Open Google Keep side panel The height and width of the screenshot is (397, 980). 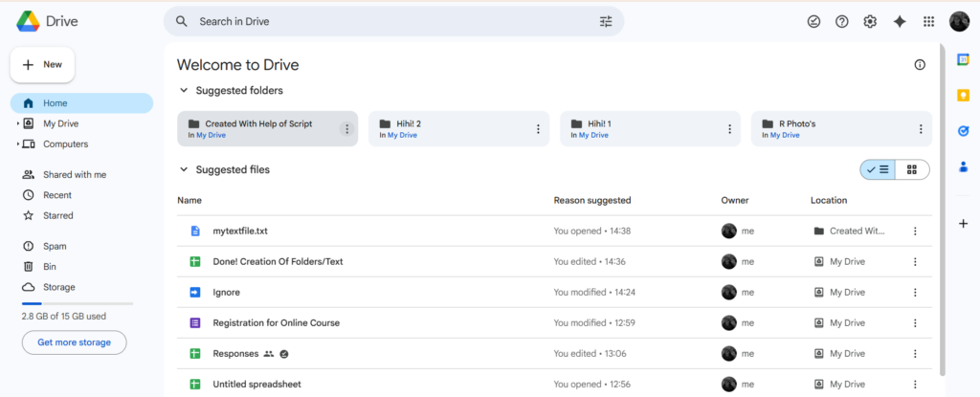click(963, 96)
